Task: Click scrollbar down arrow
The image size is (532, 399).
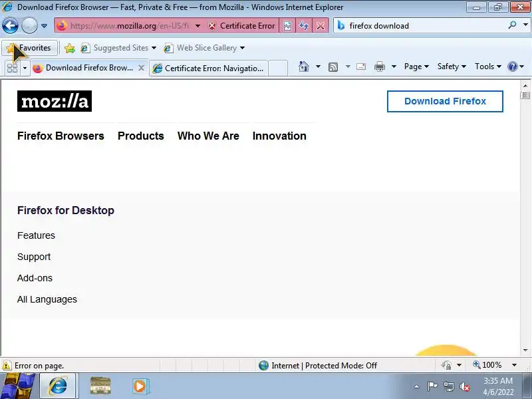Action: (x=525, y=350)
